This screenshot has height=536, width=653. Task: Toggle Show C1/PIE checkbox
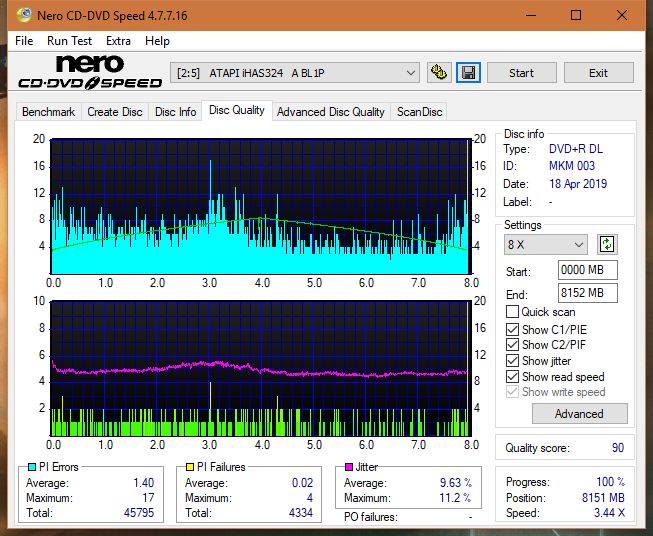tap(512, 329)
